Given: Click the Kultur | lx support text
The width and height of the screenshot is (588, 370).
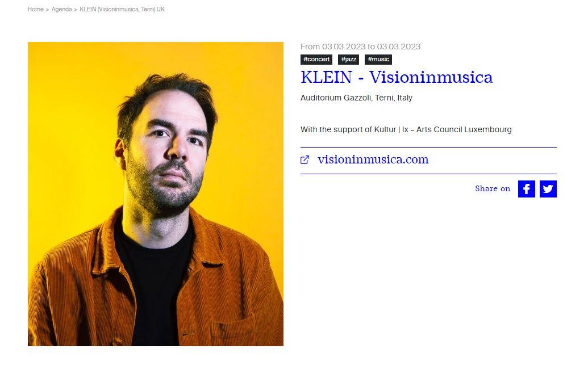Looking at the screenshot, I should click(x=406, y=129).
